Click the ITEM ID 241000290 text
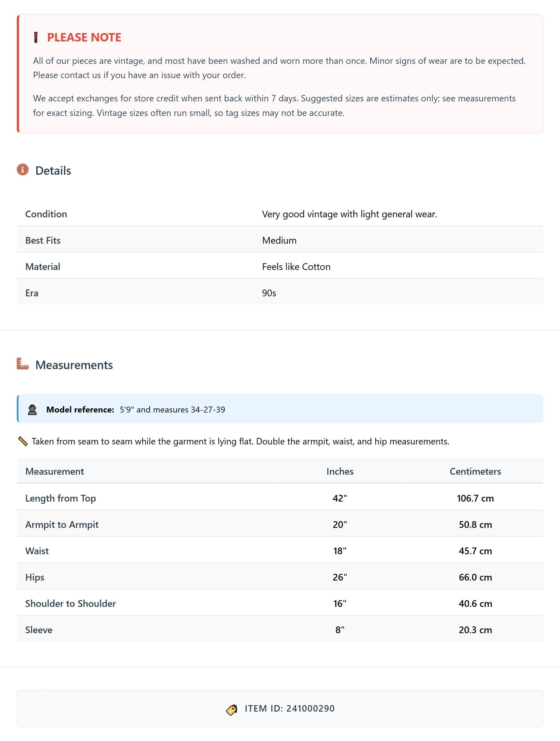560x741 pixels. click(x=290, y=708)
